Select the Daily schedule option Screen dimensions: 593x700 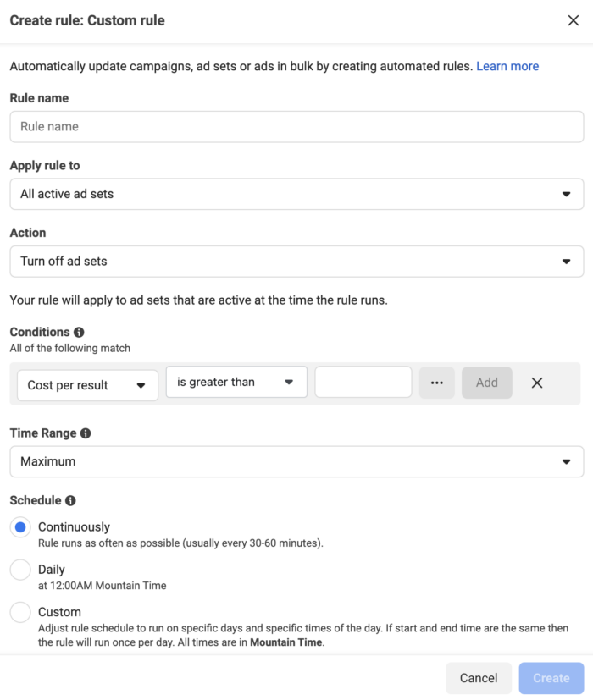pos(20,570)
